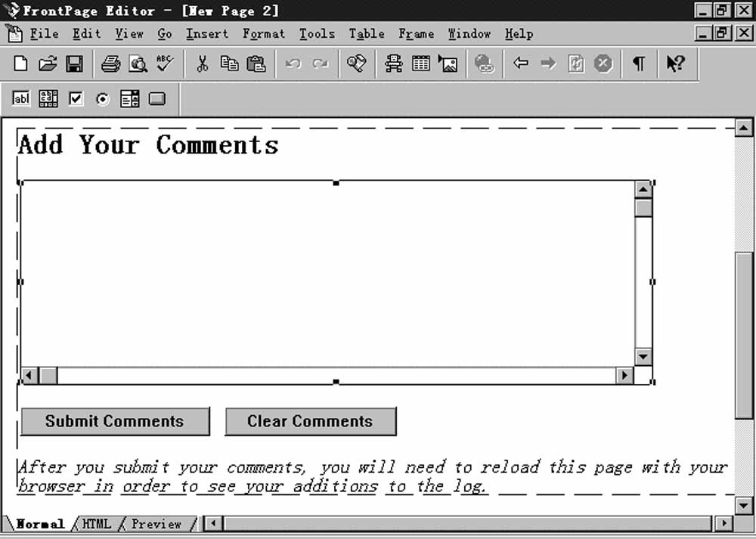Open the View menu

coord(129,34)
